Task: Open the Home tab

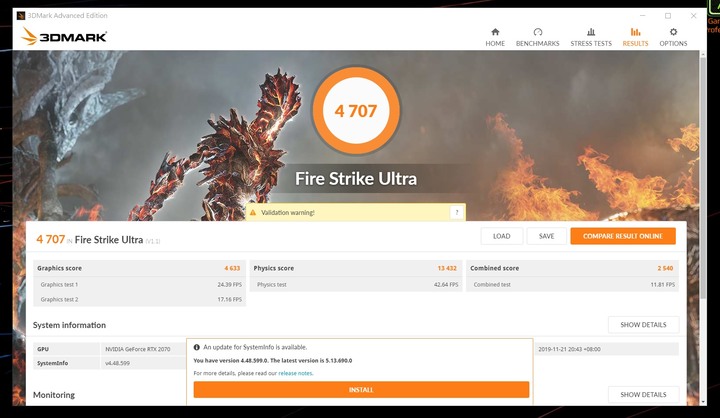Action: [495, 37]
